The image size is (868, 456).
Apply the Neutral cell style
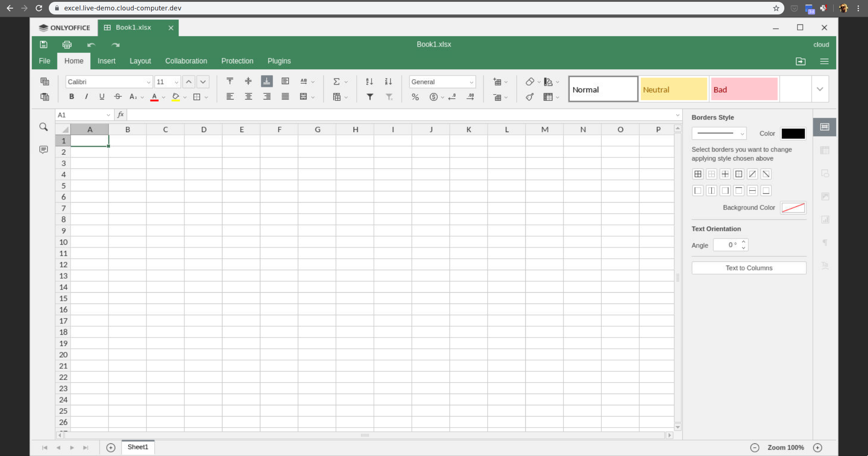click(x=674, y=89)
